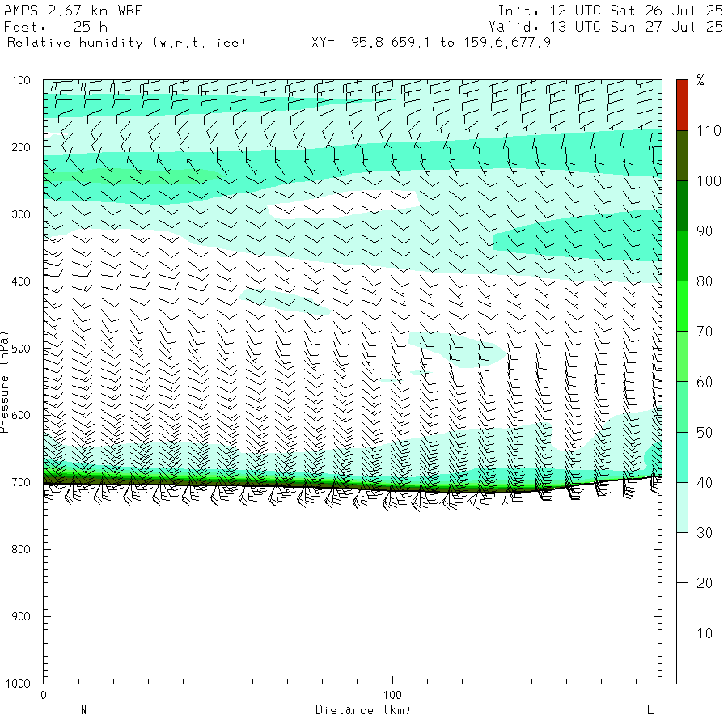Click the pale aqua 30-40 colorbar segment
Viewport: 728px width, 728px height.
tap(682, 507)
